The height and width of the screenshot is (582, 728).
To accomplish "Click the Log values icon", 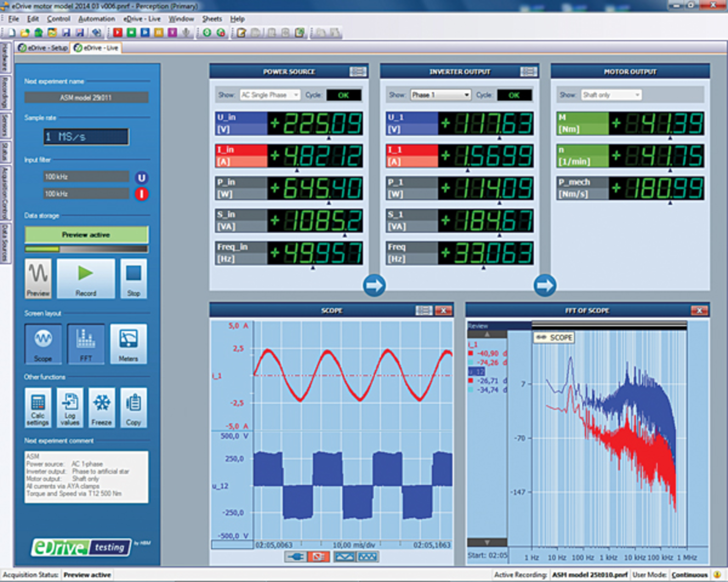I will 70,408.
